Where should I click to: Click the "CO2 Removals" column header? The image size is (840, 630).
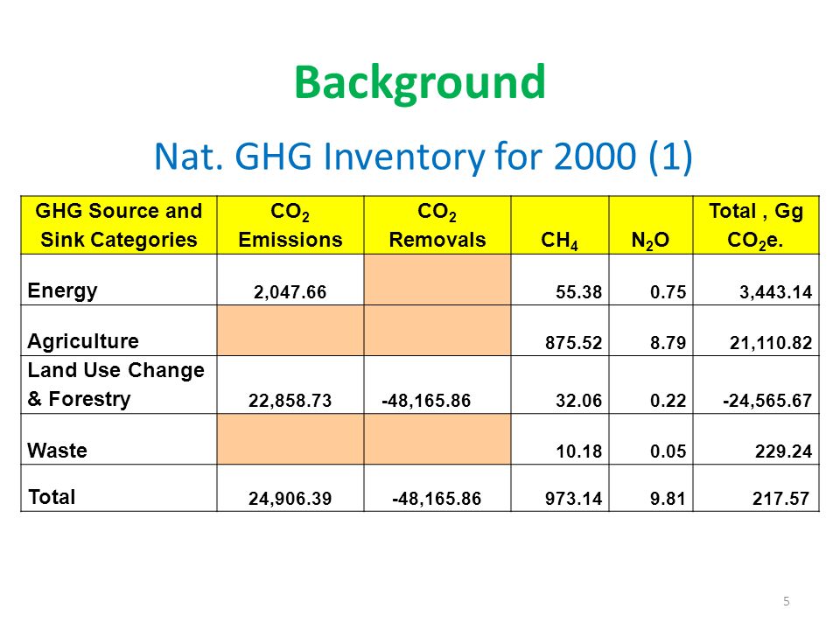[437, 225]
